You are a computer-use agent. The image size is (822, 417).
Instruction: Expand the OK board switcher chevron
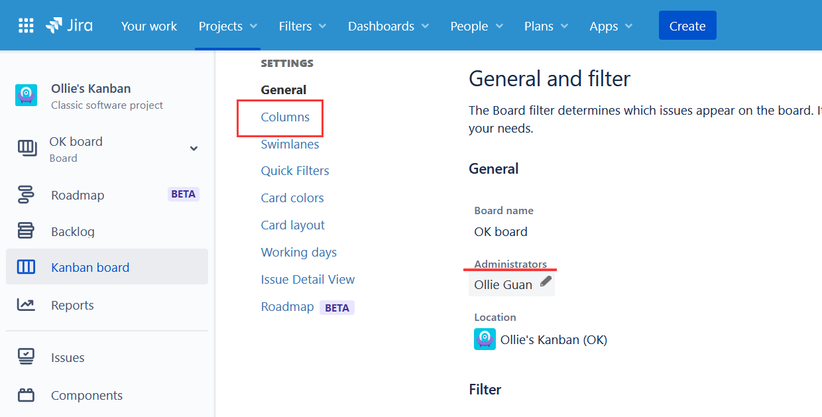[193, 148]
